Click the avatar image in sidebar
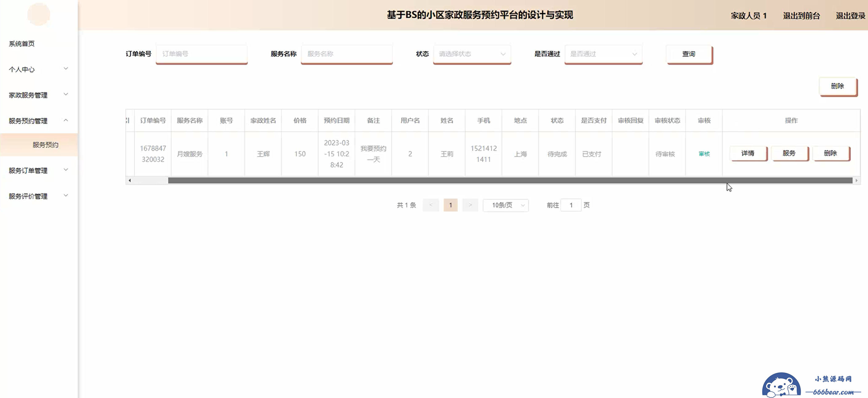This screenshot has height=398, width=868. [39, 14]
